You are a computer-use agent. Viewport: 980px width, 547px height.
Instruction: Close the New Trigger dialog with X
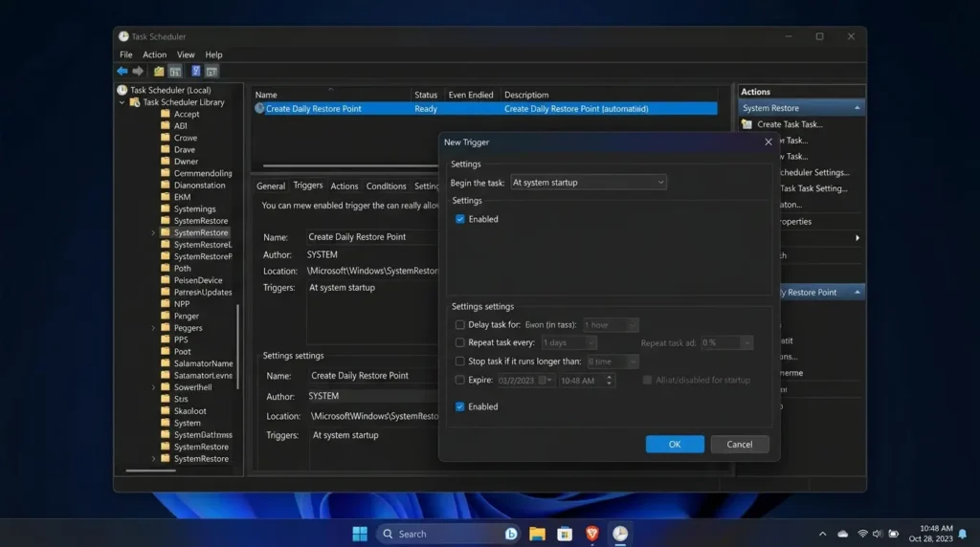(768, 142)
